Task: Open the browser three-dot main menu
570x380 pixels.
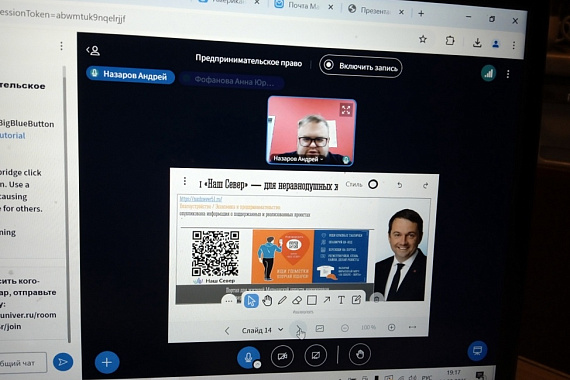Action: tap(514, 45)
